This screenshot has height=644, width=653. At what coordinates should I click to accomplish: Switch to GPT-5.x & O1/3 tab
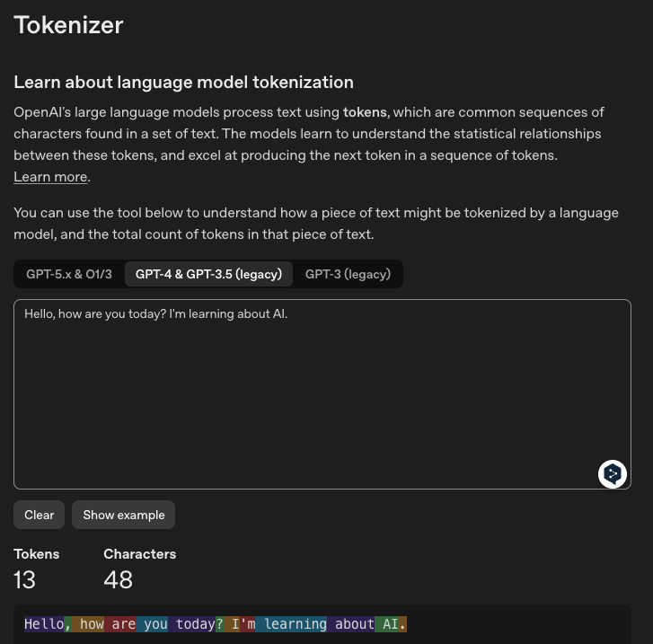69,274
